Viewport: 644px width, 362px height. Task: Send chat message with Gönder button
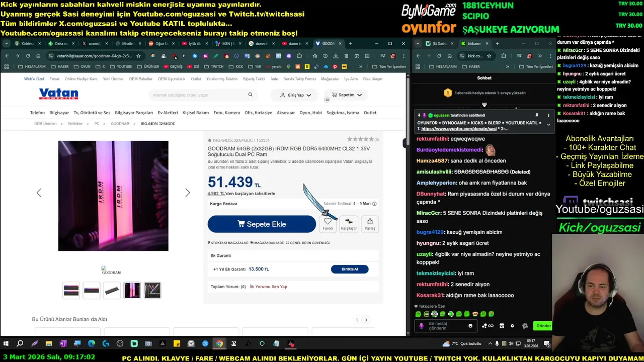(543, 326)
